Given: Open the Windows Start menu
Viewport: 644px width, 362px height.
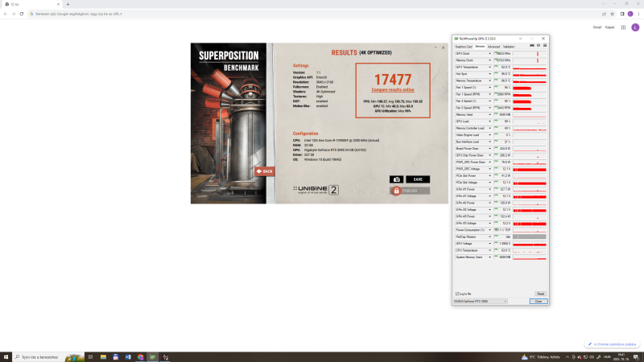Looking at the screenshot, I should tap(6, 357).
